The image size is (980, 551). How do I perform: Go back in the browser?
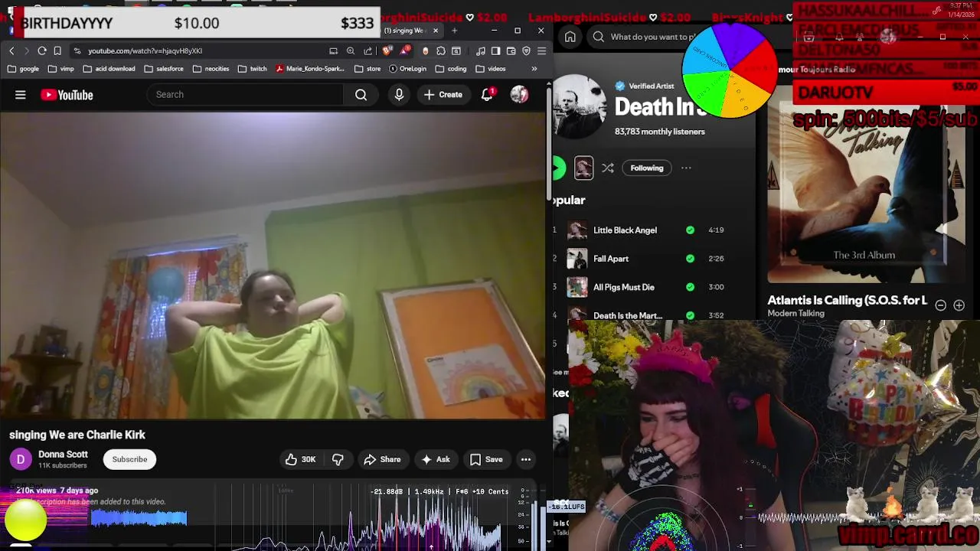[11, 51]
